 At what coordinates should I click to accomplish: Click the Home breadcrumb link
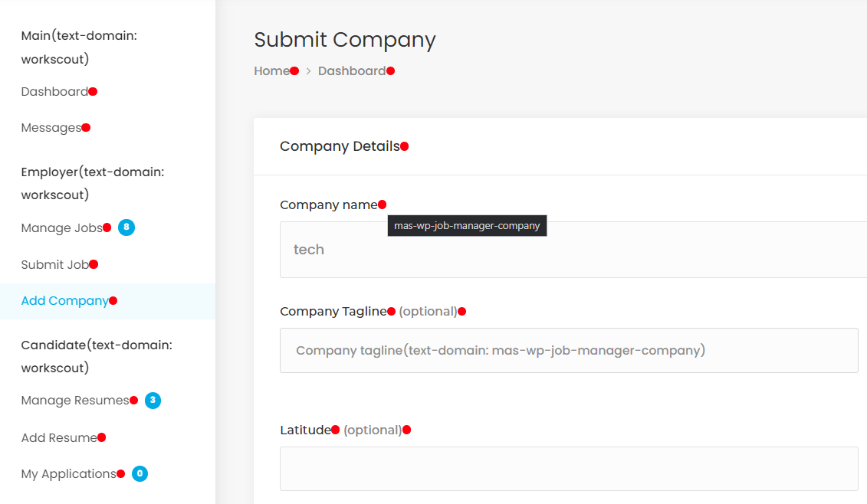(x=271, y=71)
